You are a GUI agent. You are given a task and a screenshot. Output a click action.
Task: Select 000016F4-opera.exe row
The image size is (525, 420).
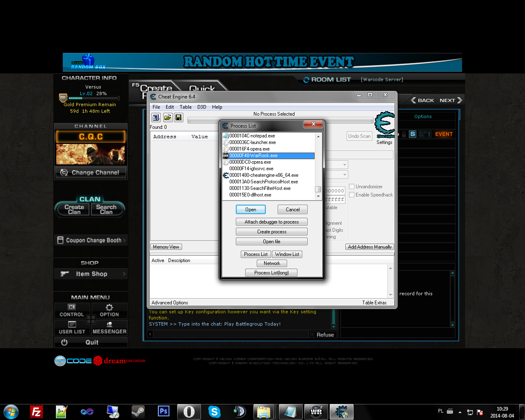(x=268, y=149)
